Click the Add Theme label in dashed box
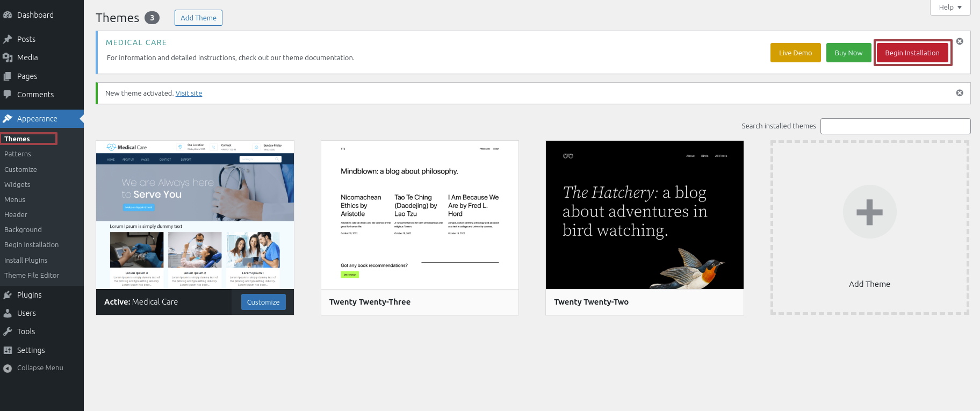 point(869,284)
